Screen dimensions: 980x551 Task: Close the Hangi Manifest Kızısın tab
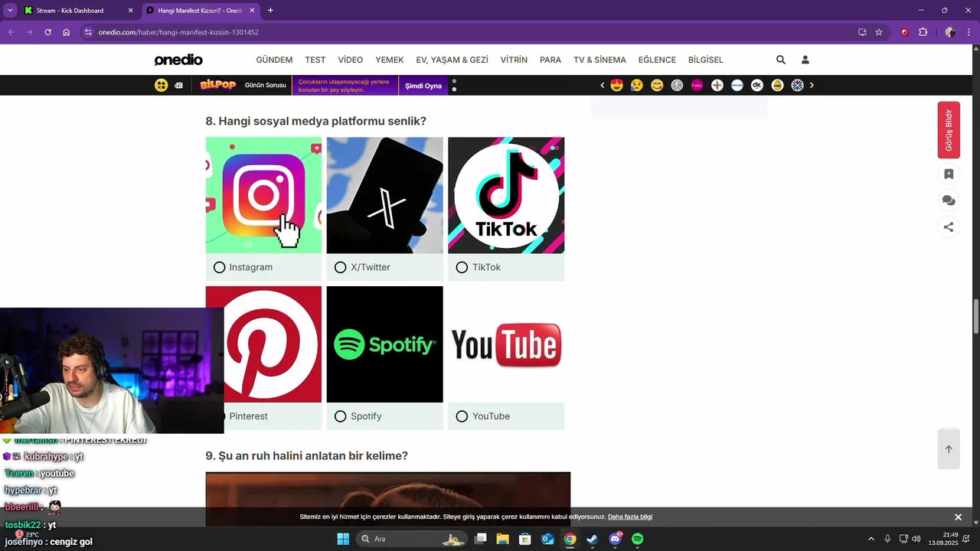(x=252, y=11)
